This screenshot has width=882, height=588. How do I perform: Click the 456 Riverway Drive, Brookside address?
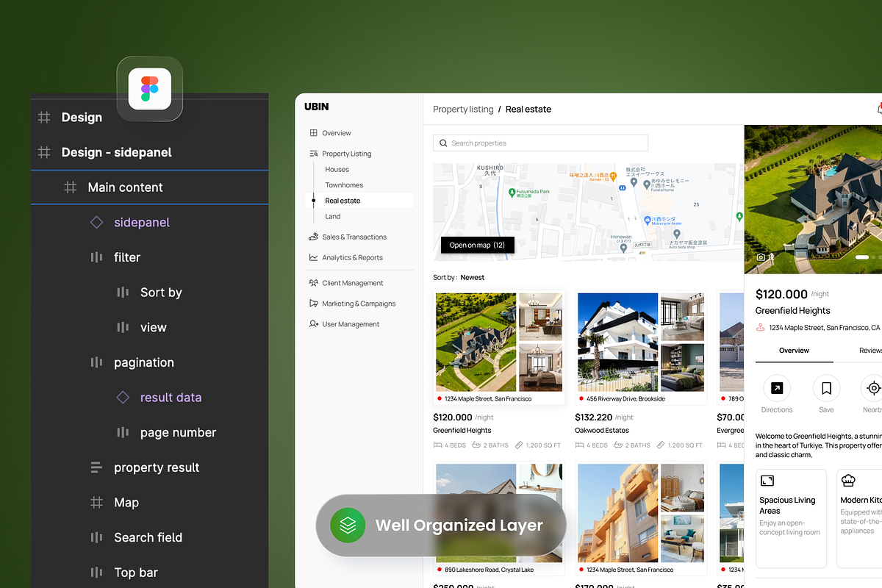point(625,399)
